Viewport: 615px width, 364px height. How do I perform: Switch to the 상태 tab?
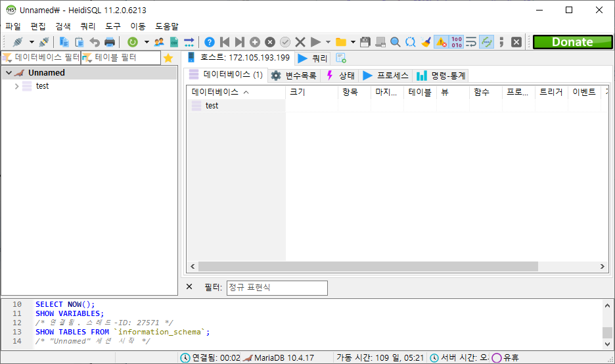click(340, 76)
